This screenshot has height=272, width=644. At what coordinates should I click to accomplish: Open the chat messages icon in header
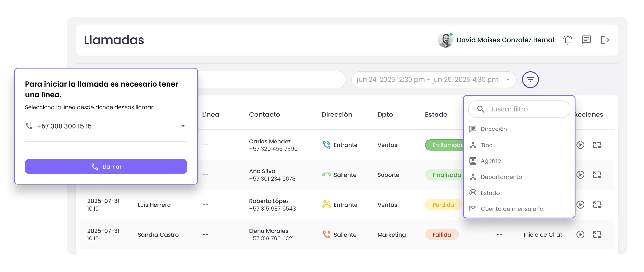coord(586,40)
